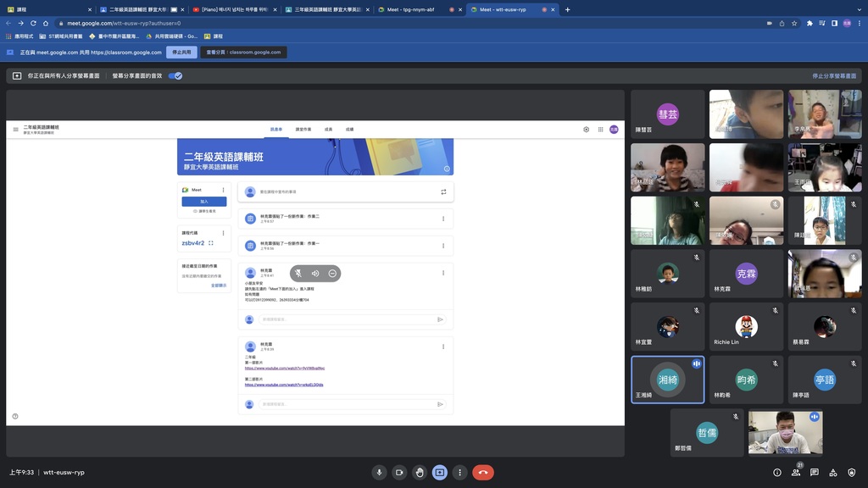This screenshot has height=488, width=868.
Task: Turn off the camera in the Meet toolbar
Action: pos(399,473)
